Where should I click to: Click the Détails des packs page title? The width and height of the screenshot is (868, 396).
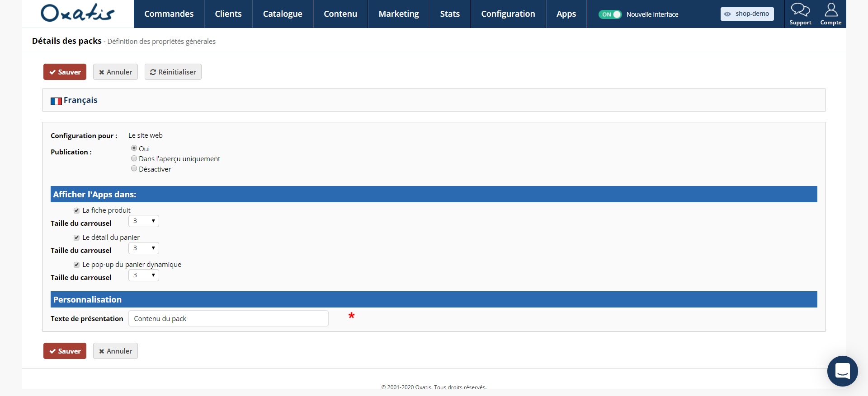[67, 41]
